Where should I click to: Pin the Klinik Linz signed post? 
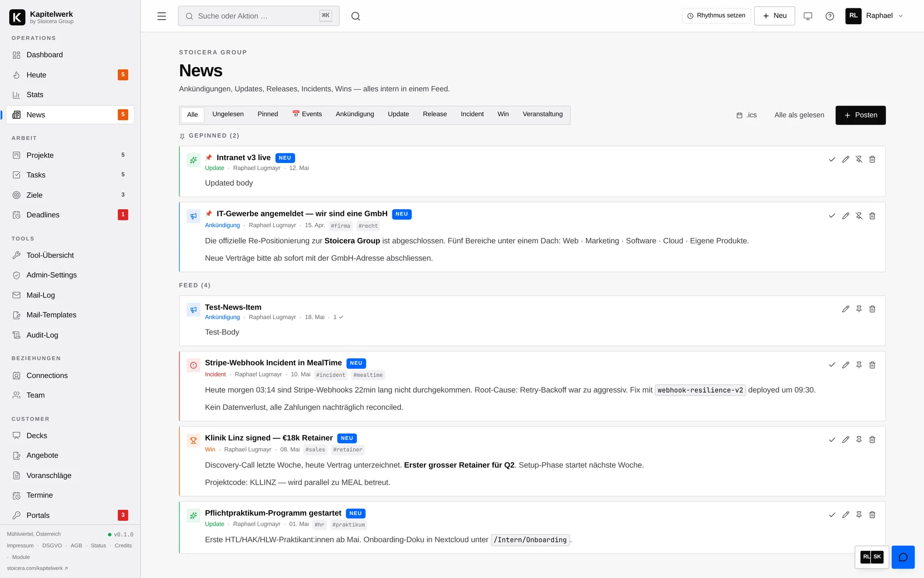click(859, 440)
